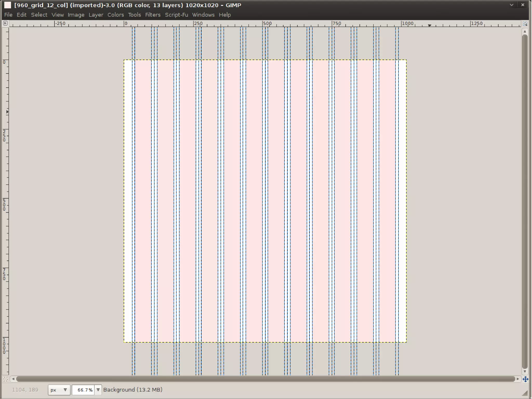Open the Layer menu

pos(96,15)
